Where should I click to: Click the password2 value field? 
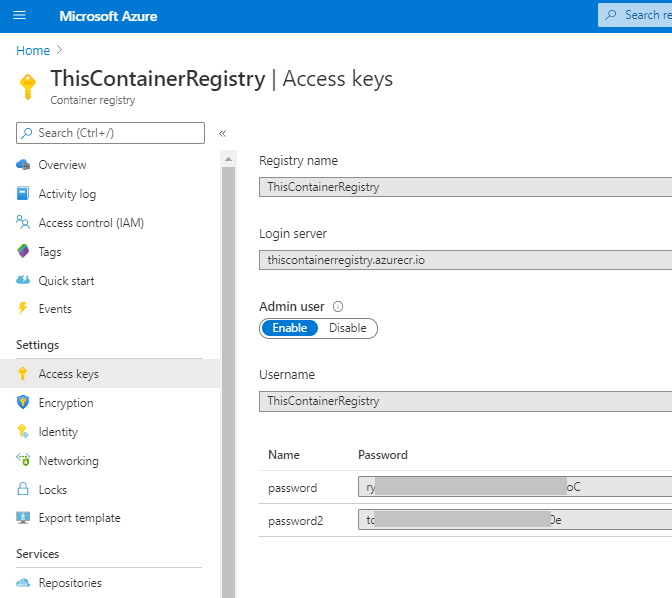coord(515,520)
